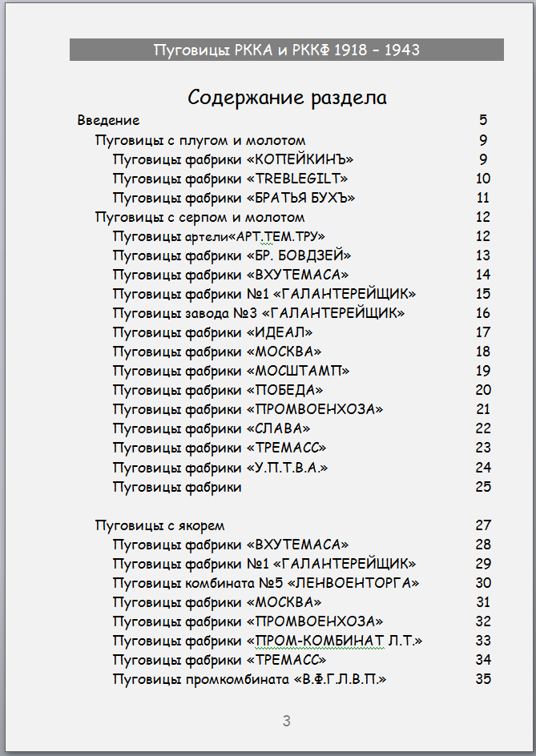Select the row «Пуговицы фабрики «ПРОМ-КОМБИНАТ Л.Т.»»
This screenshot has height=756, width=536.
pos(268,641)
